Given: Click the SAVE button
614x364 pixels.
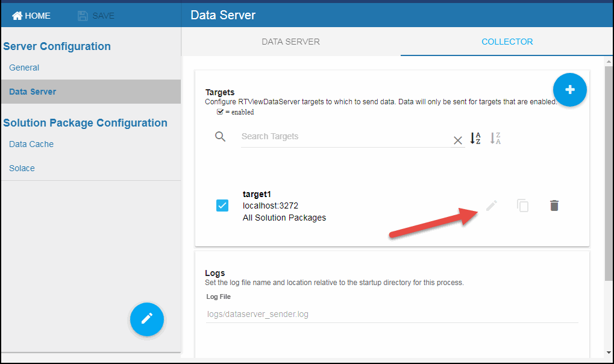Looking at the screenshot, I should click(96, 16).
